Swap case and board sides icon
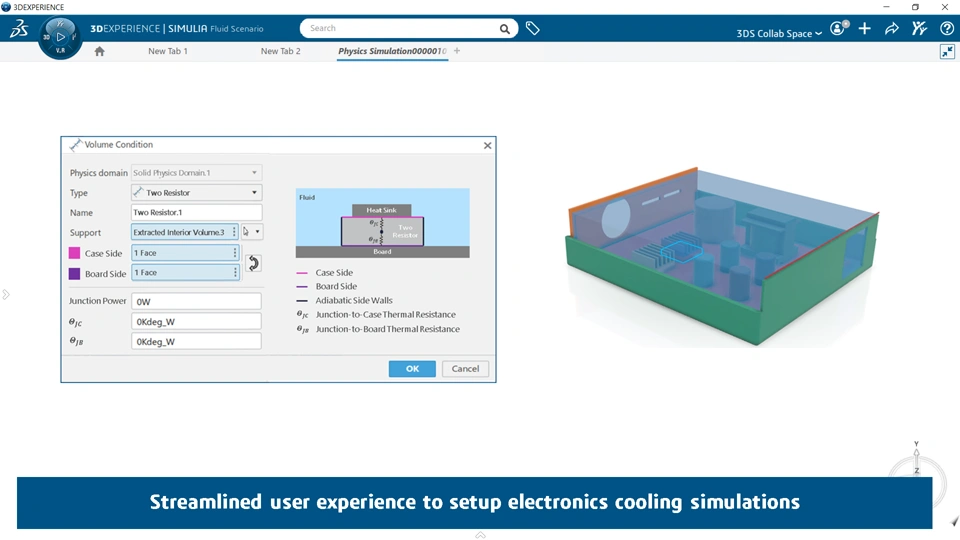960x540 pixels. click(x=253, y=263)
